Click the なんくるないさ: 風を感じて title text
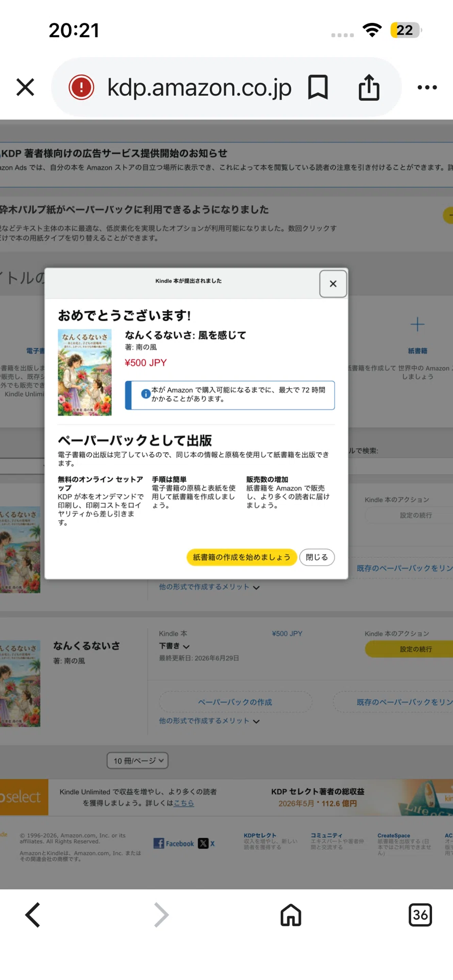 [x=185, y=335]
